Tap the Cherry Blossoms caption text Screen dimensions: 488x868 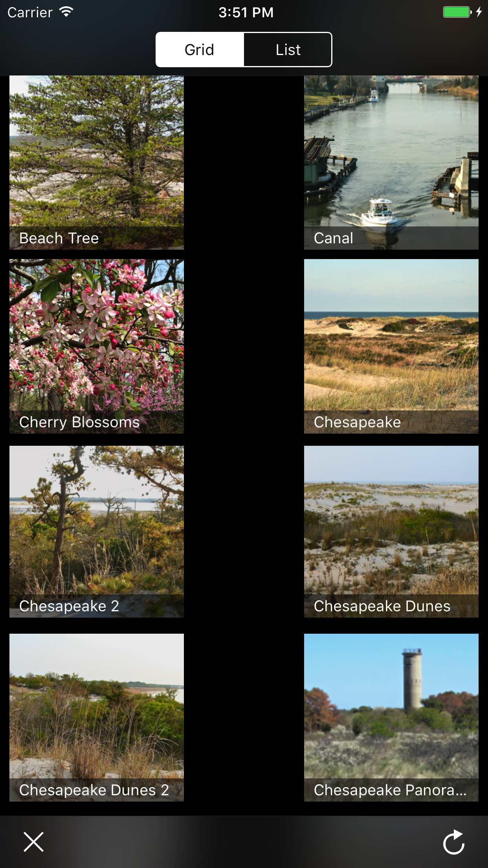79,422
